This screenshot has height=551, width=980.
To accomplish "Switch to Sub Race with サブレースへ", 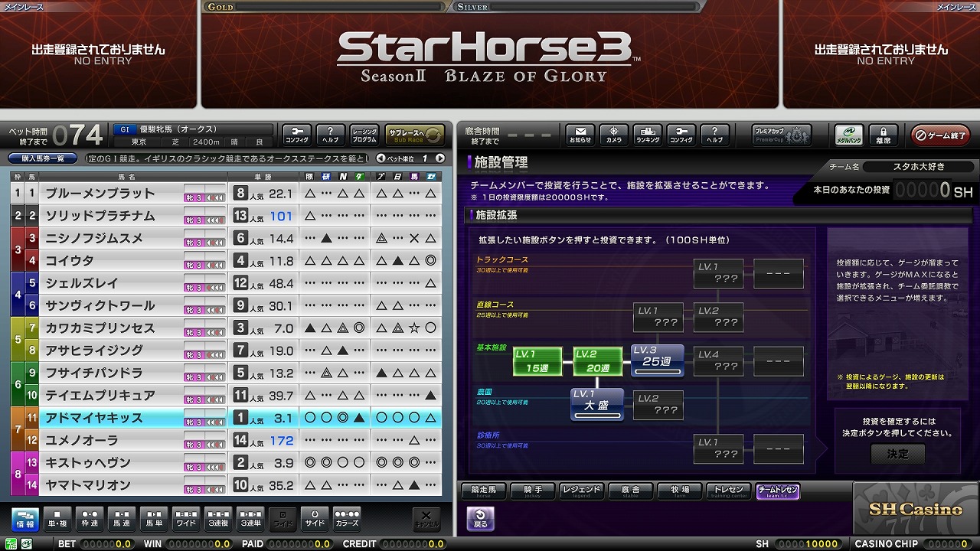I will [414, 135].
